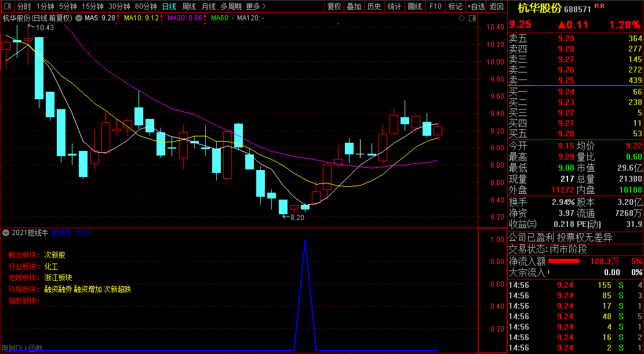
Task: Click the MA20: 8.86 label
Action: tap(185, 18)
